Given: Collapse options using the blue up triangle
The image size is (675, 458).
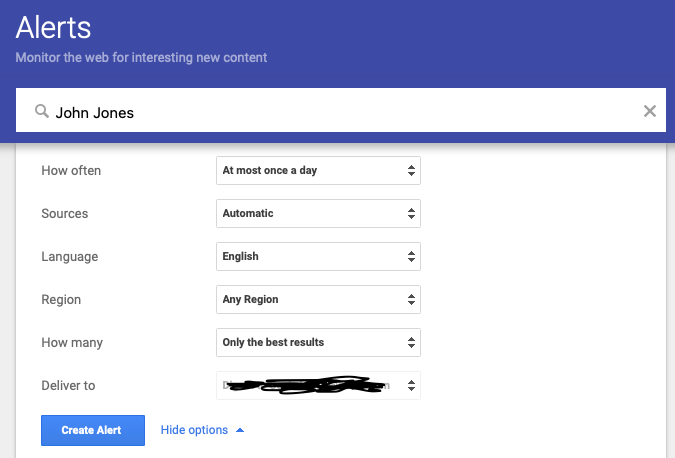Looking at the screenshot, I should [x=240, y=430].
